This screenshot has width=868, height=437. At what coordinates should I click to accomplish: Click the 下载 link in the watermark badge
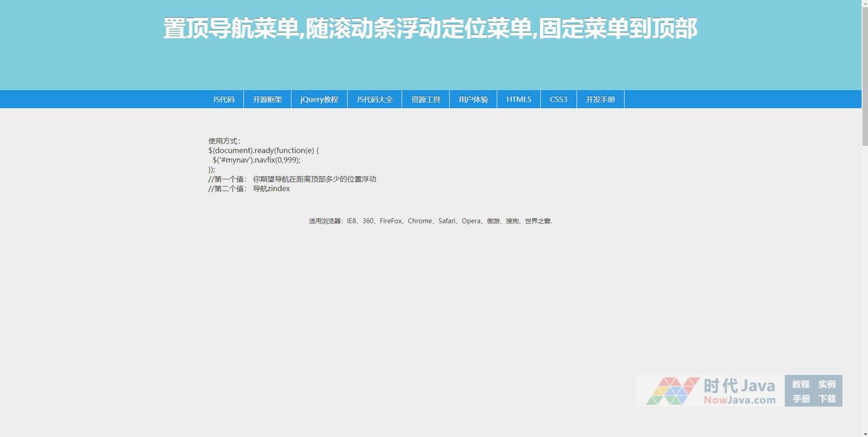[x=827, y=399]
